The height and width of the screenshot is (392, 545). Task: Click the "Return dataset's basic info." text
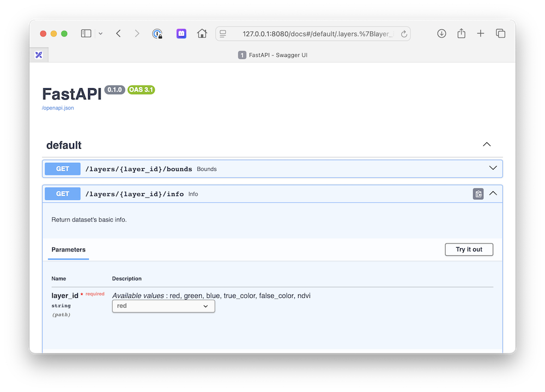click(x=89, y=220)
